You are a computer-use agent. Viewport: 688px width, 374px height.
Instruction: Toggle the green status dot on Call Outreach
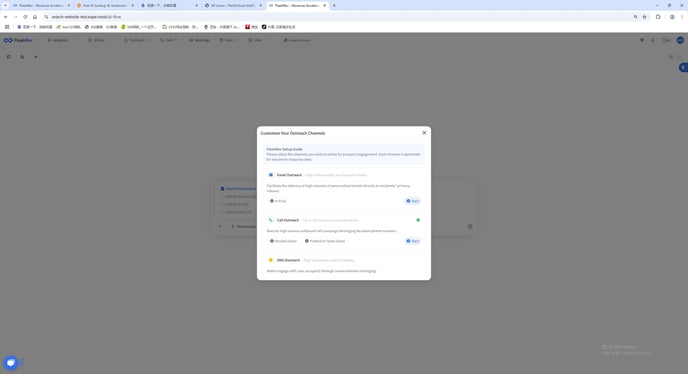click(x=418, y=220)
